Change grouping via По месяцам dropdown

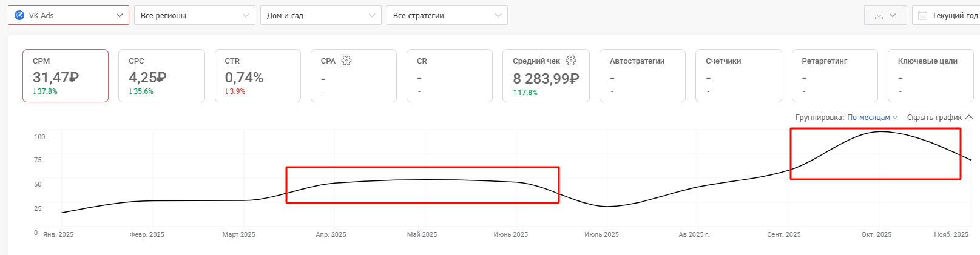[871, 118]
